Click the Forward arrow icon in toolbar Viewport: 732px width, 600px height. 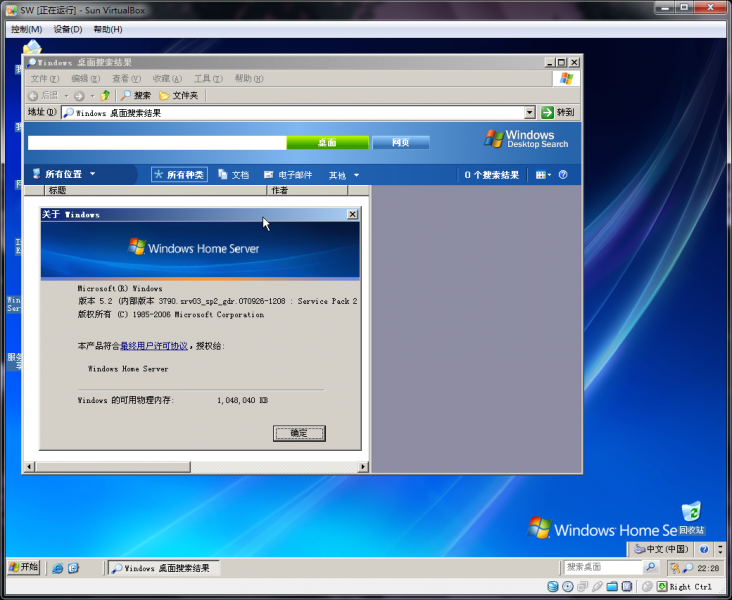79,96
